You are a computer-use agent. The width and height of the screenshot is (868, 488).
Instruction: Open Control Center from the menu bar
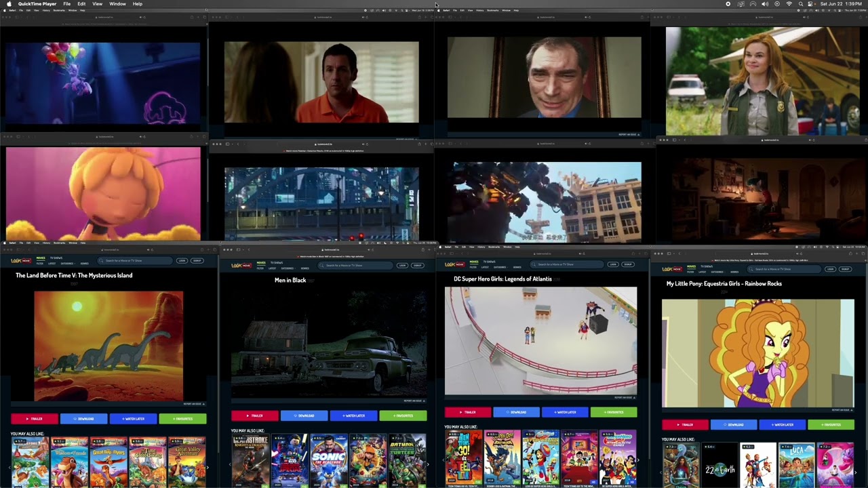pyautogui.click(x=812, y=4)
